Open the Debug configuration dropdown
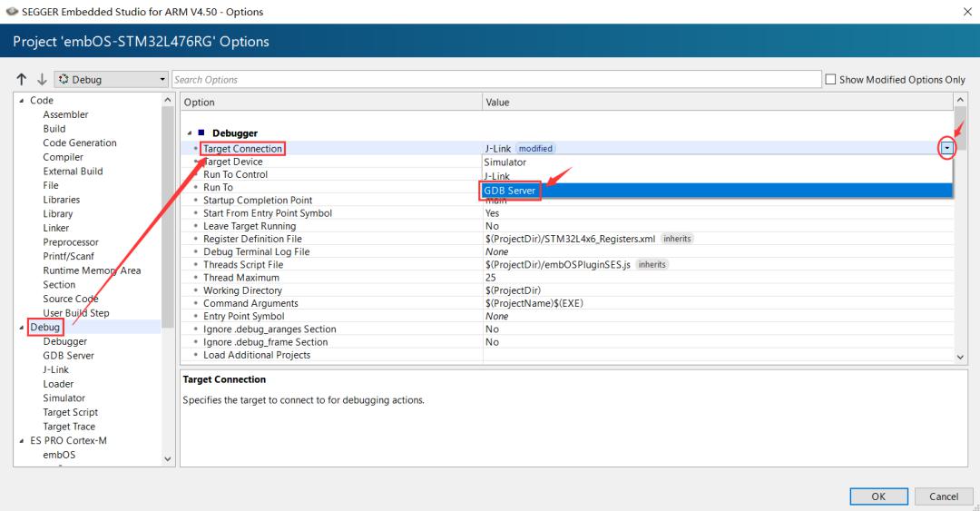 [x=112, y=80]
